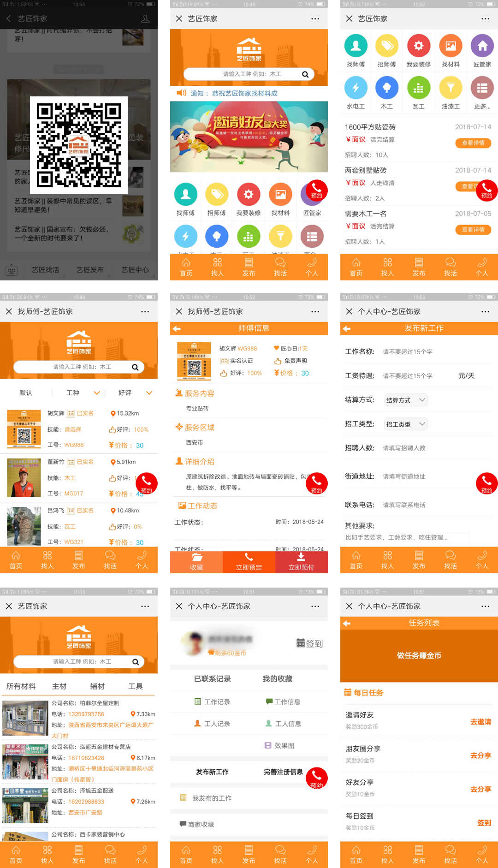This screenshot has width=498, height=868.
Task: Open the 艺匠发布 bottom menu
Action: [x=90, y=270]
